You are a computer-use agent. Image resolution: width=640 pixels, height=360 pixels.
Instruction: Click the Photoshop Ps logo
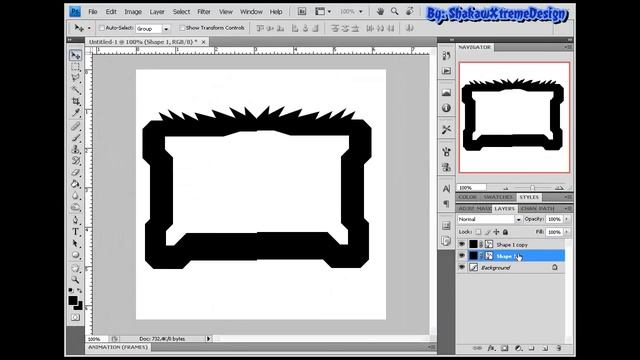click(x=75, y=11)
